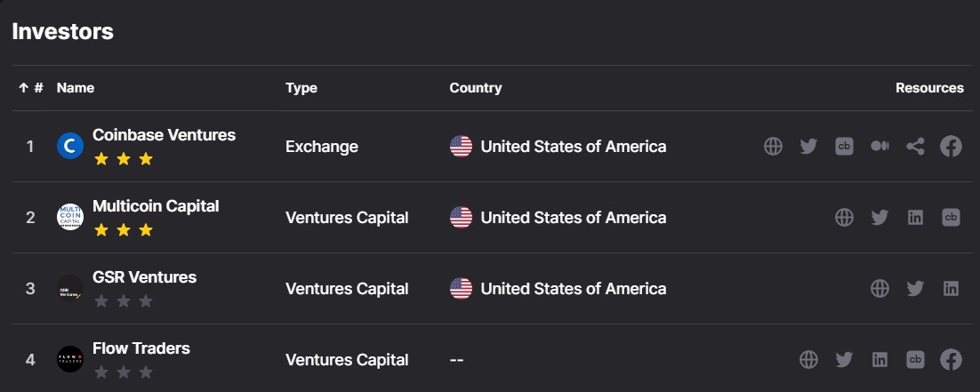
Task: Click the GSR Ventures logo thumbnail
Action: pos(70,288)
